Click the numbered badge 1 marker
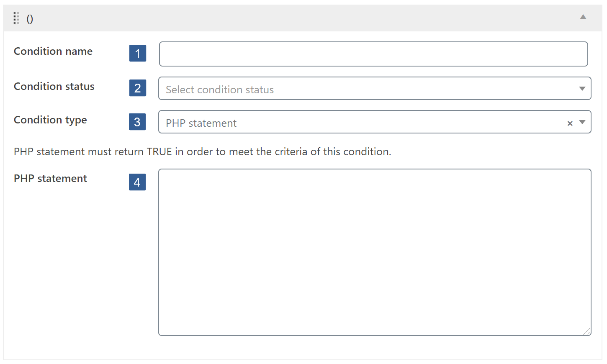 tap(138, 53)
